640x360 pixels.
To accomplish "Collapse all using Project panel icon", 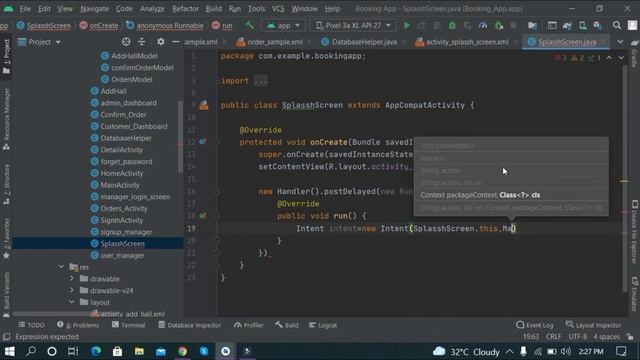I will (142, 42).
